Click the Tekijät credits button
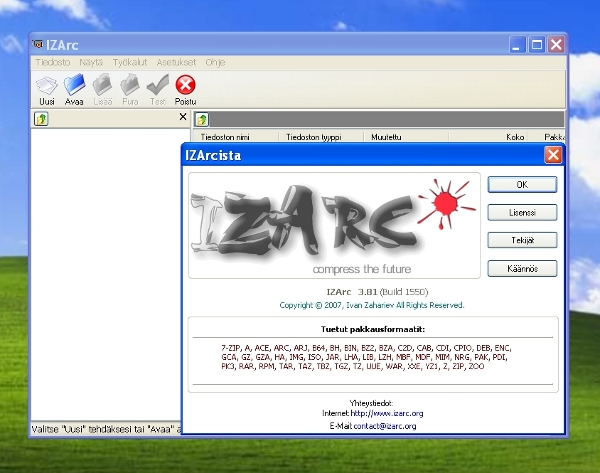The image size is (600, 473). point(522,240)
